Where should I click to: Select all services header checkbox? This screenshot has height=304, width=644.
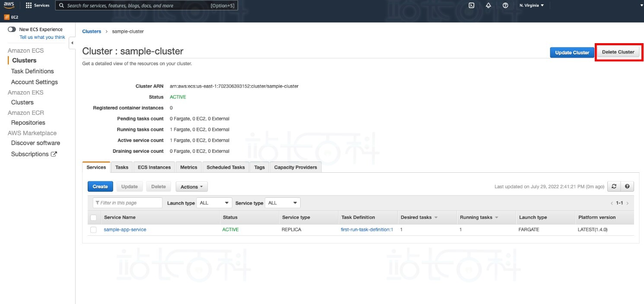coord(93,218)
